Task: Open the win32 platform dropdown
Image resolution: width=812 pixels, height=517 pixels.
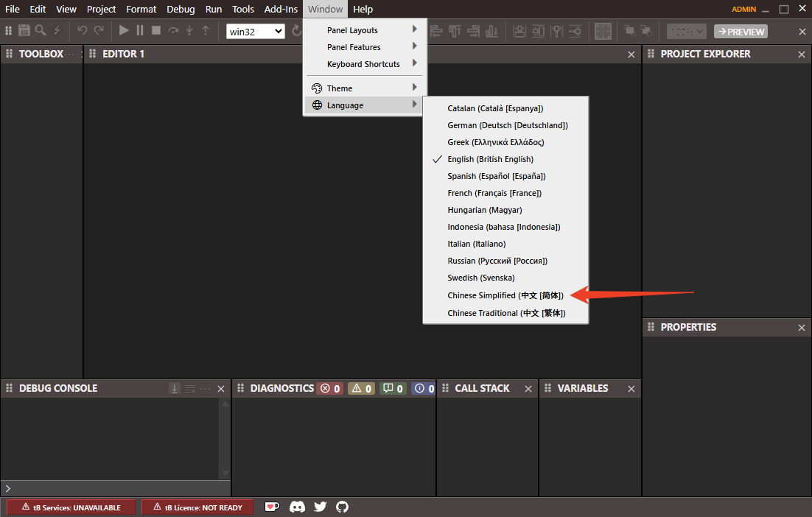Action: [x=256, y=31]
